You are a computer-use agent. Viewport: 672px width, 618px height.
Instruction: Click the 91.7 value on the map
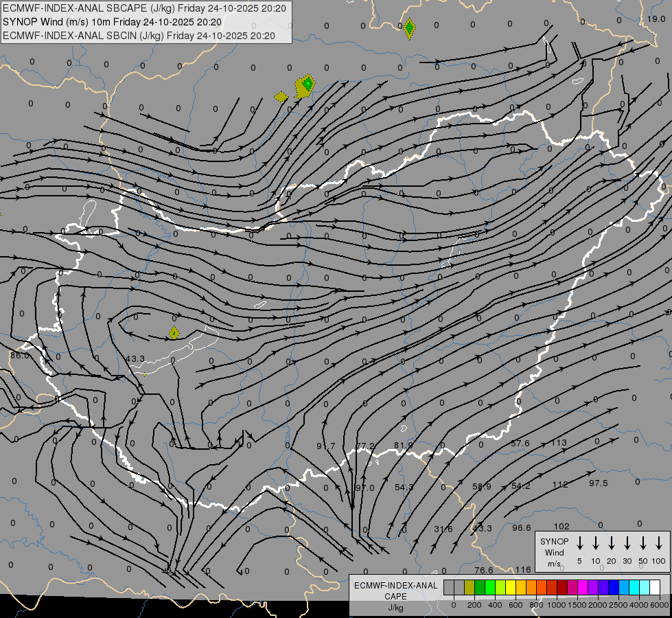pos(326,446)
